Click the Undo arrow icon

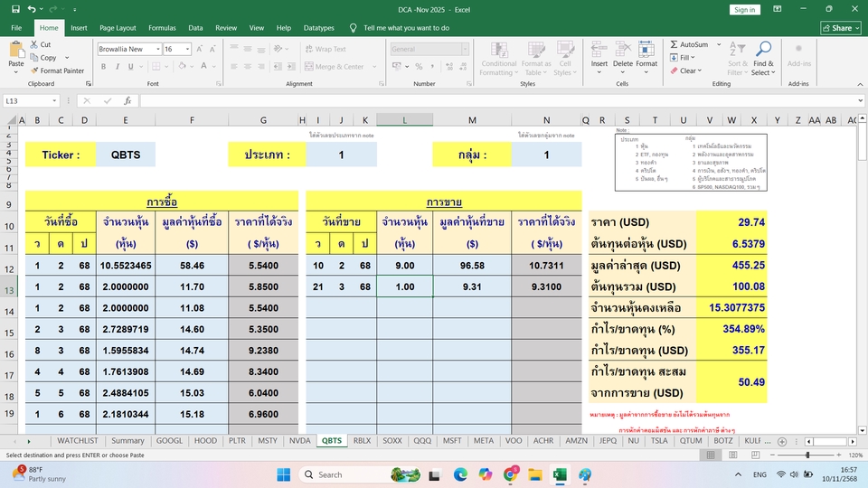point(31,9)
